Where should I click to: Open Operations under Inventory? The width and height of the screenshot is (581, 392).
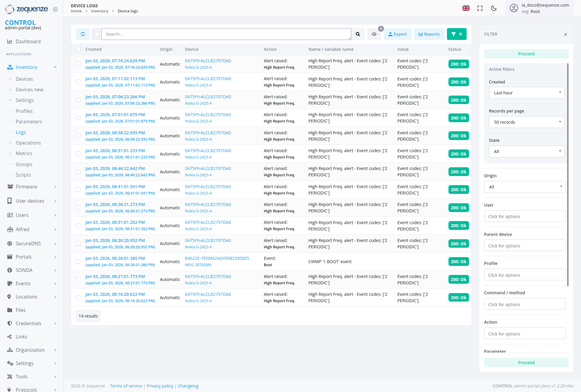(28, 143)
